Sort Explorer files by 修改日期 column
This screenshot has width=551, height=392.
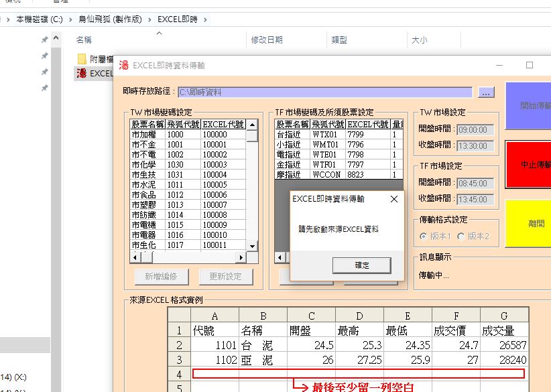267,40
